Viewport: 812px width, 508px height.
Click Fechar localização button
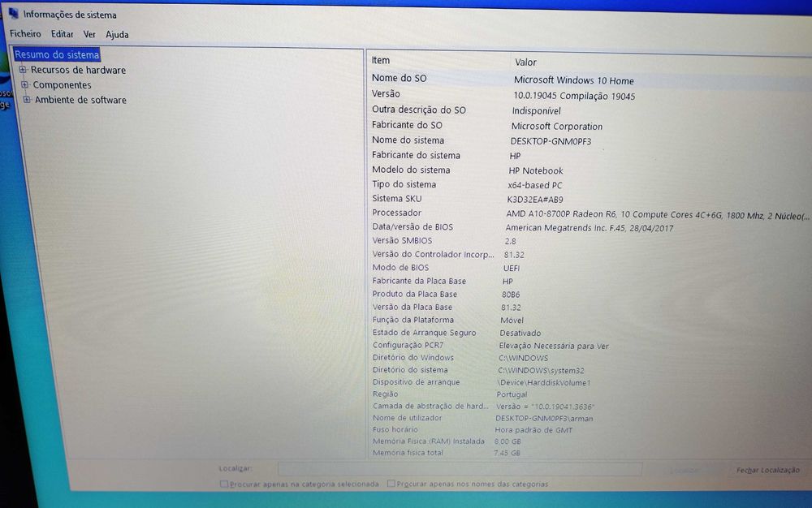(767, 470)
